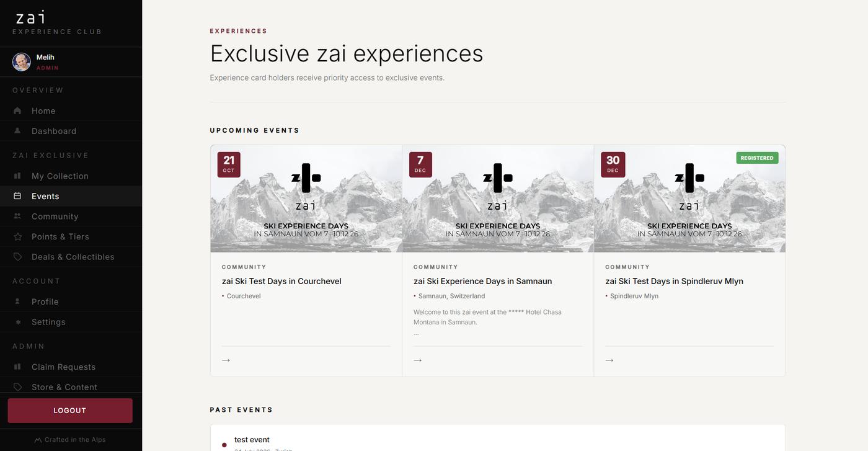
Task: Click the Points & Tiers star icon
Action: point(17,236)
